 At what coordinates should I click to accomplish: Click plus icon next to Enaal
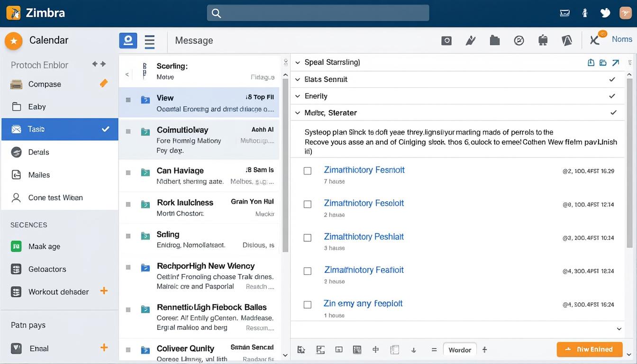tap(104, 348)
